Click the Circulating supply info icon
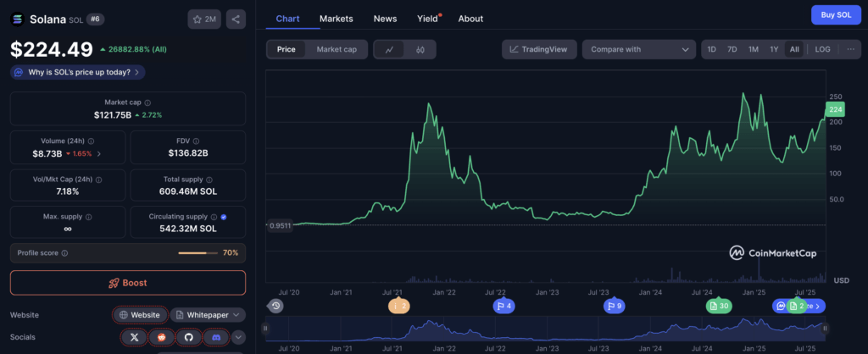Image resolution: width=868 pixels, height=354 pixels. click(214, 217)
